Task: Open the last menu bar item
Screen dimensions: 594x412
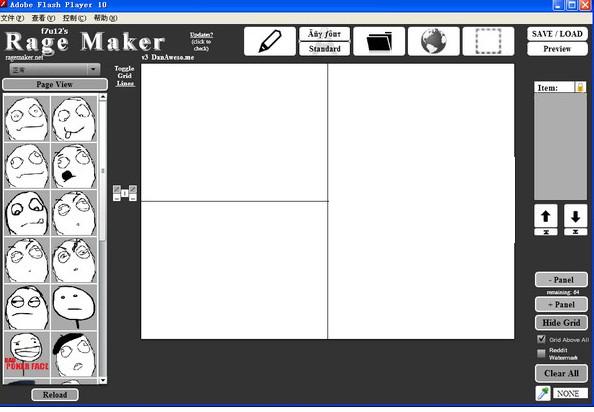Action: 105,18
